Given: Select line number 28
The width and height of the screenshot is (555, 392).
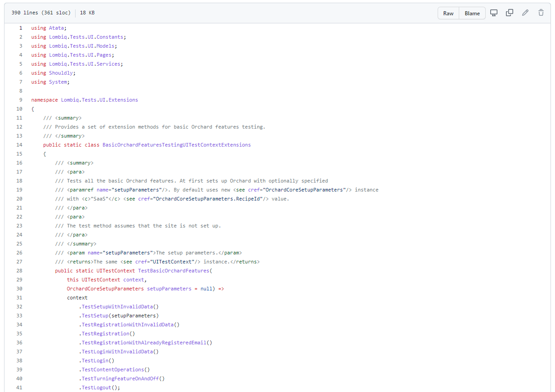Looking at the screenshot, I should click(x=19, y=271).
